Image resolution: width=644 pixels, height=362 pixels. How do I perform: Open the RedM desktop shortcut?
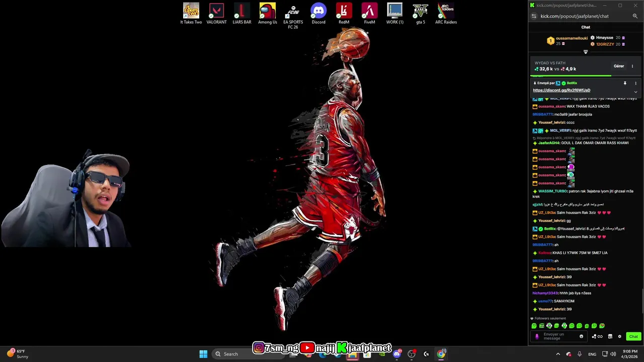point(344,14)
